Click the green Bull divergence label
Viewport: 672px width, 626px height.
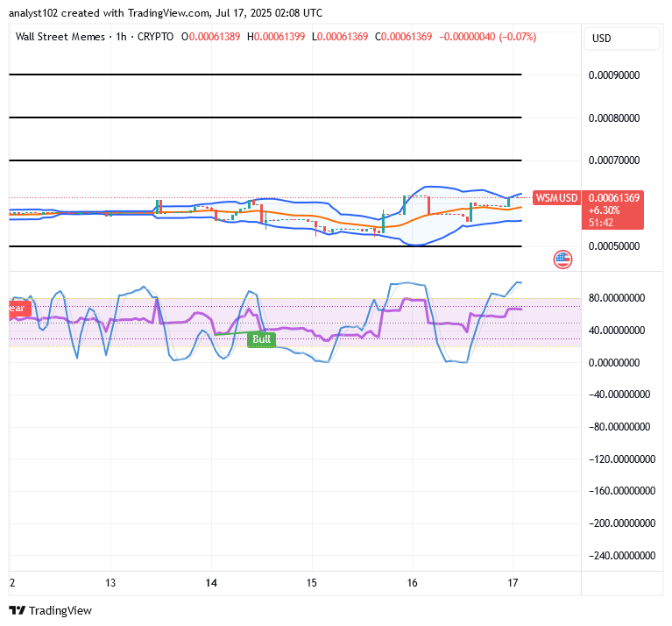click(x=261, y=339)
